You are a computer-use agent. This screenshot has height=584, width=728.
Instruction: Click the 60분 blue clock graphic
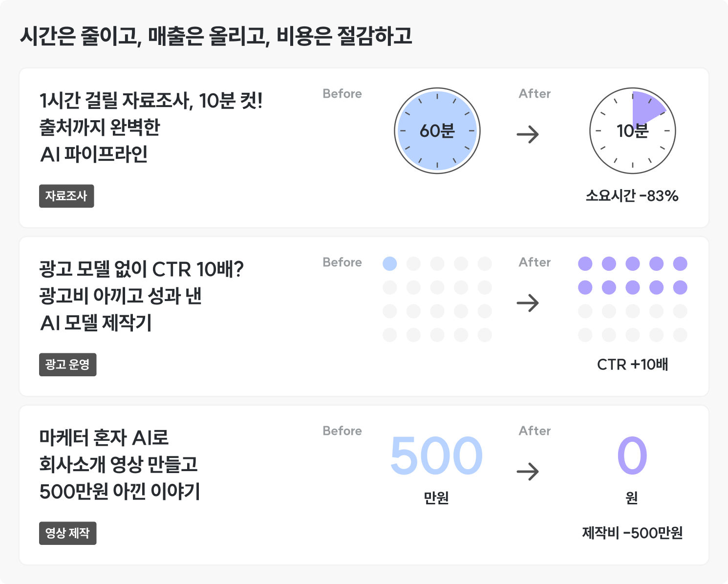[437, 130]
